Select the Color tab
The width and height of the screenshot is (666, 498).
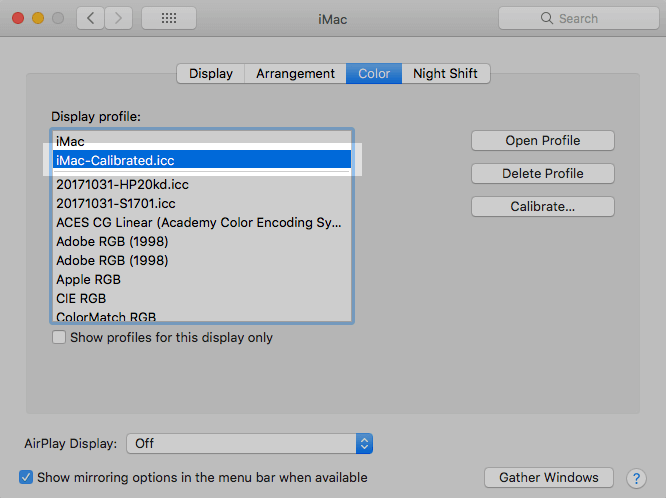click(374, 74)
